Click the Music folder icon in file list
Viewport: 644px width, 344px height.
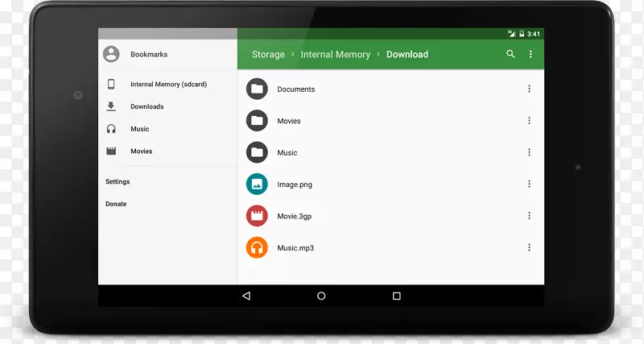[x=257, y=152]
